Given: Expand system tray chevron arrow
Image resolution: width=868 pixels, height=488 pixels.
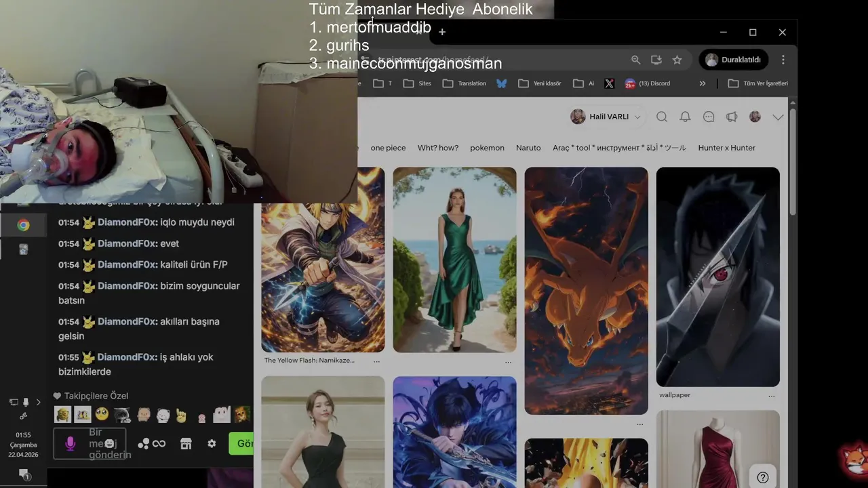Looking at the screenshot, I should 39,402.
